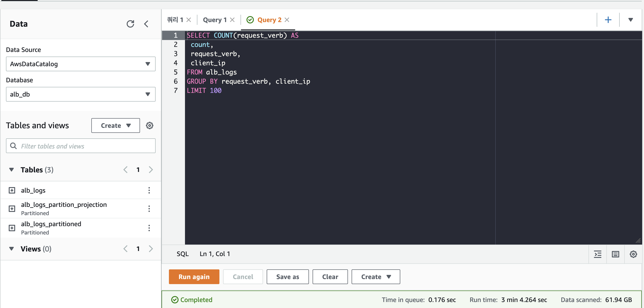Switch to Query 1 tab

pyautogui.click(x=215, y=20)
